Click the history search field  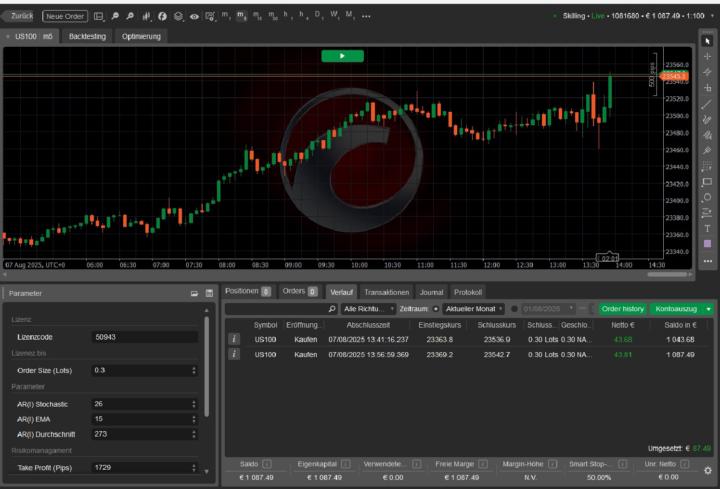(281, 309)
